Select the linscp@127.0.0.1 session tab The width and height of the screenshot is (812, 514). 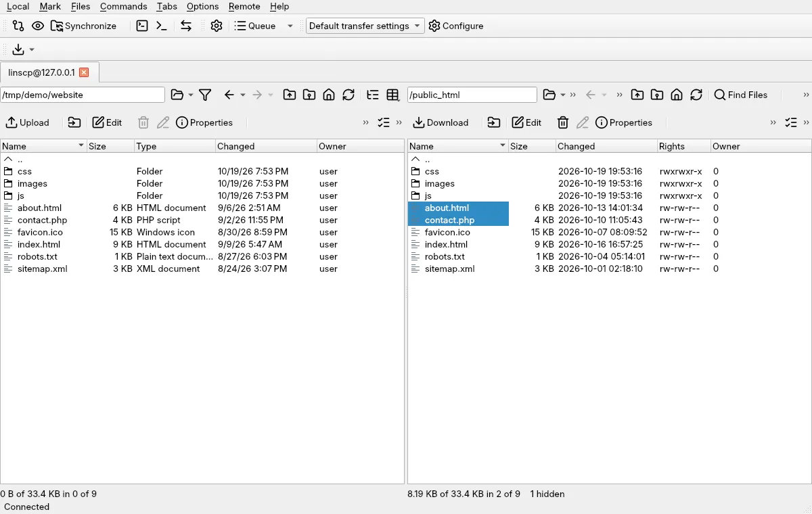49,72
